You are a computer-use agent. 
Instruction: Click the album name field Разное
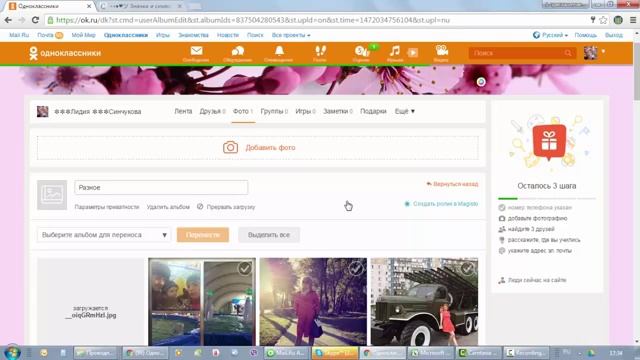pyautogui.click(x=161, y=187)
